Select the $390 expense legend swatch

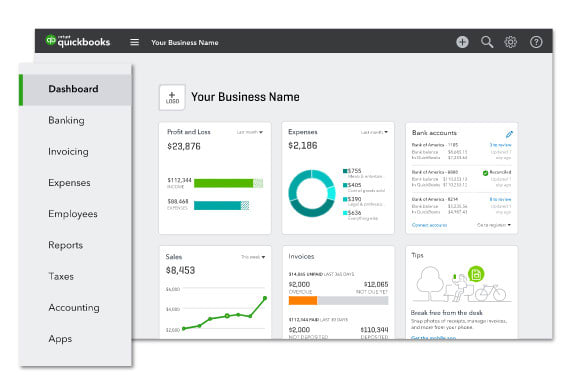click(x=345, y=199)
